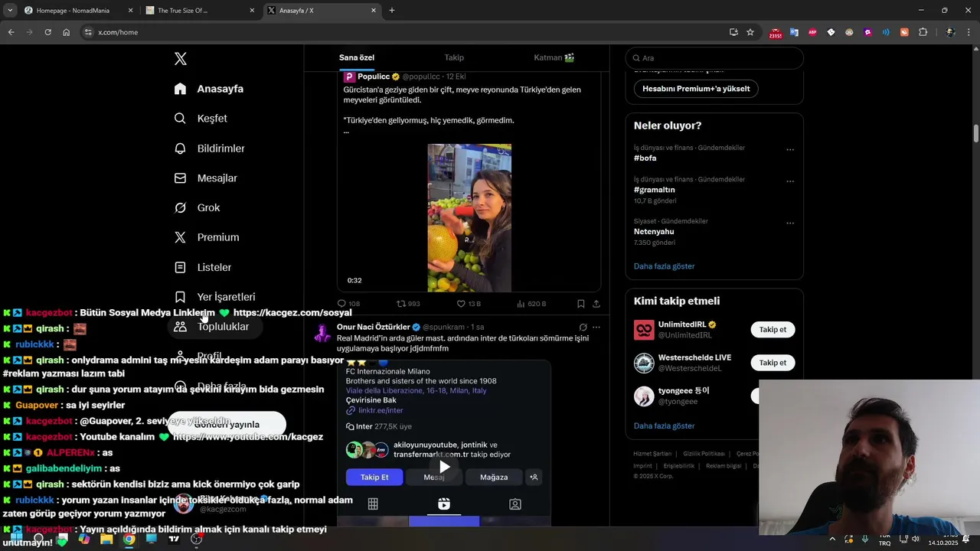Click the Chrome icon in taskbar
The width and height of the screenshot is (980, 551).
point(129,539)
